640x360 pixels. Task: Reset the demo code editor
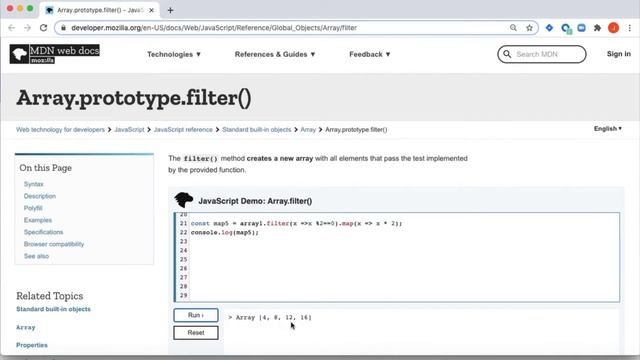[196, 333]
